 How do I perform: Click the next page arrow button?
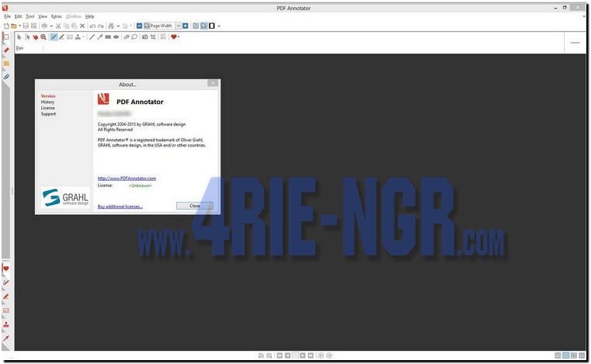303,355
